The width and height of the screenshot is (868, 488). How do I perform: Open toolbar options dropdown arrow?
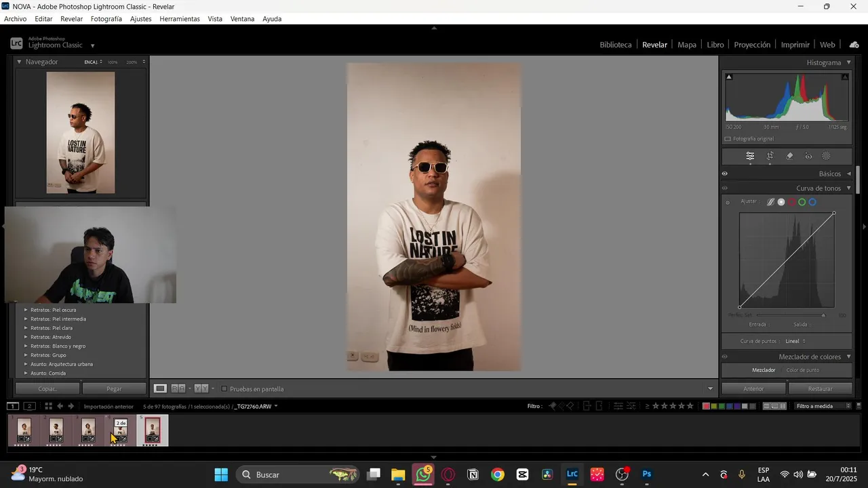pyautogui.click(x=710, y=388)
